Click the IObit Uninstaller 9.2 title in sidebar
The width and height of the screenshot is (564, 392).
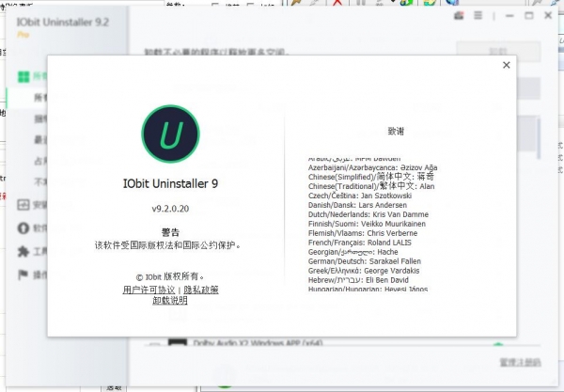[63, 23]
